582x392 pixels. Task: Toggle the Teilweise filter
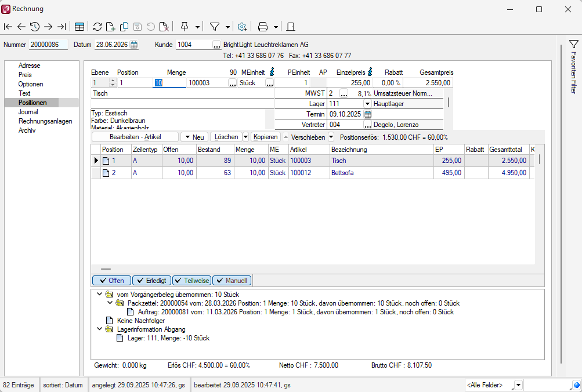(x=191, y=281)
